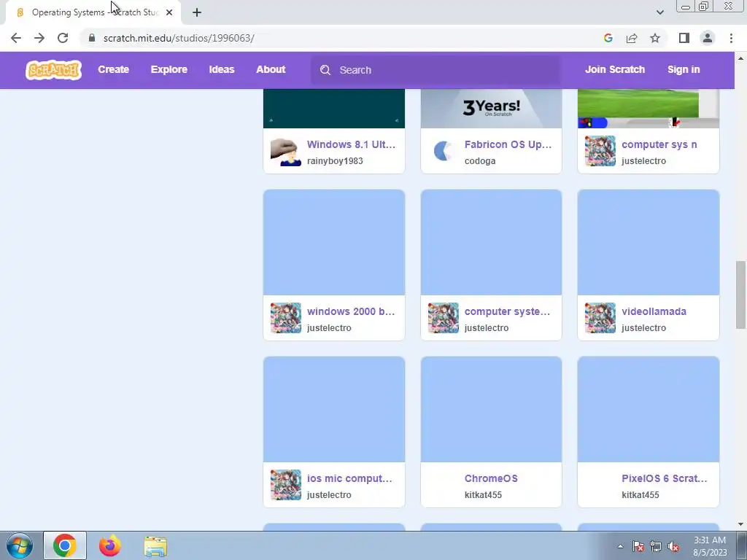Open codoga's crescent avatar

443,152
